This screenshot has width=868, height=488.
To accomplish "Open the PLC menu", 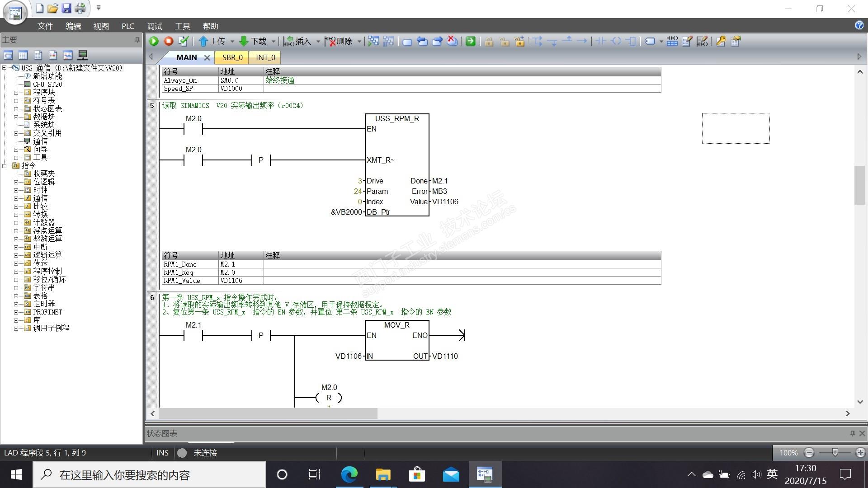I will tap(127, 26).
